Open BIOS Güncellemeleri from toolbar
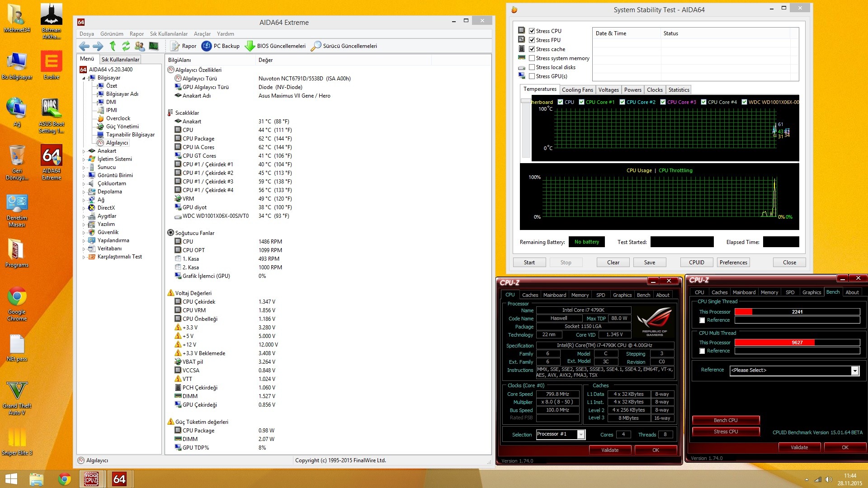The image size is (868, 488). click(275, 46)
